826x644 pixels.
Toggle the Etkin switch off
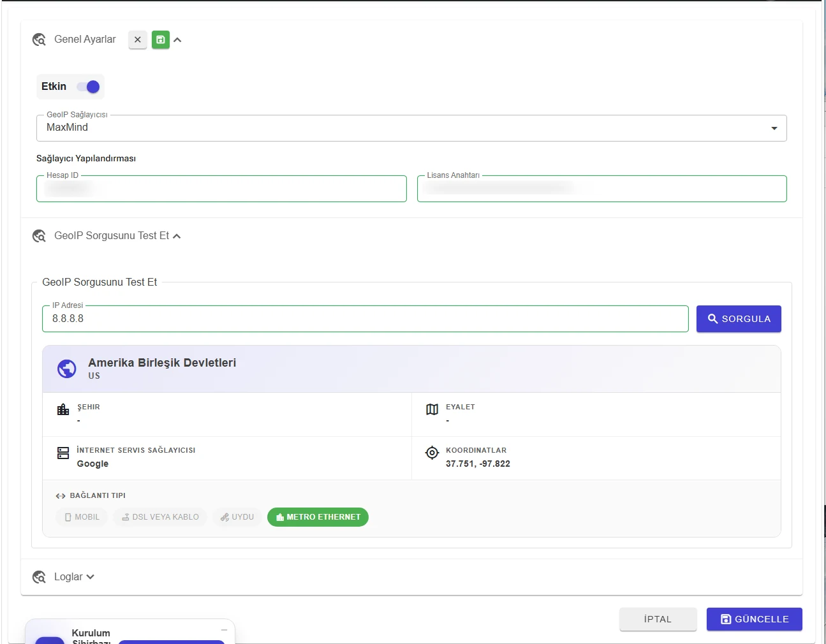coord(88,87)
